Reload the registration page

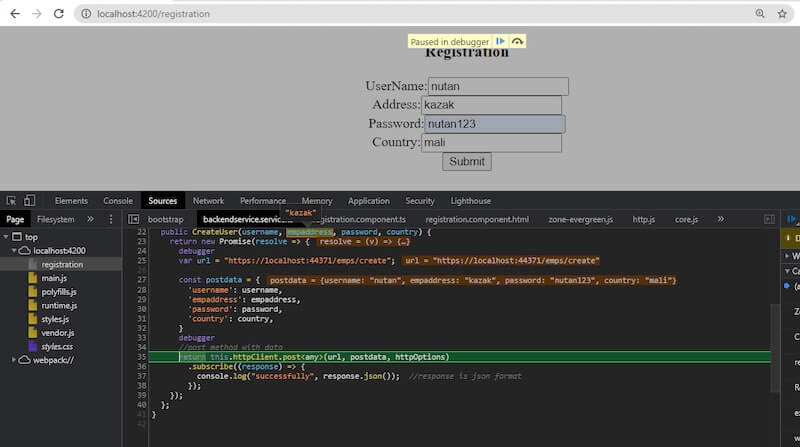click(59, 14)
